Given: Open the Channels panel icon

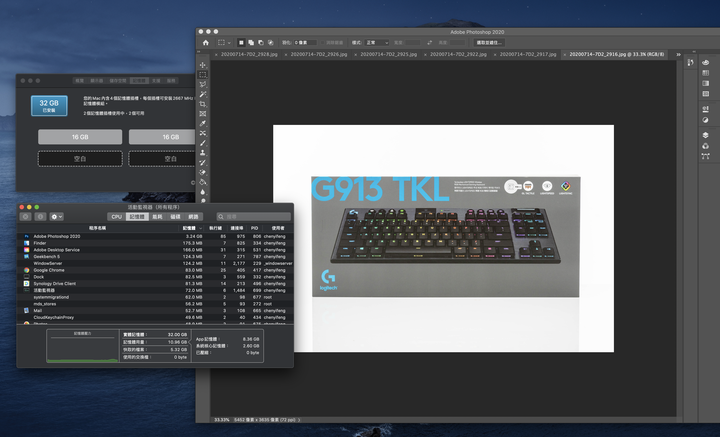Looking at the screenshot, I should coord(706,146).
